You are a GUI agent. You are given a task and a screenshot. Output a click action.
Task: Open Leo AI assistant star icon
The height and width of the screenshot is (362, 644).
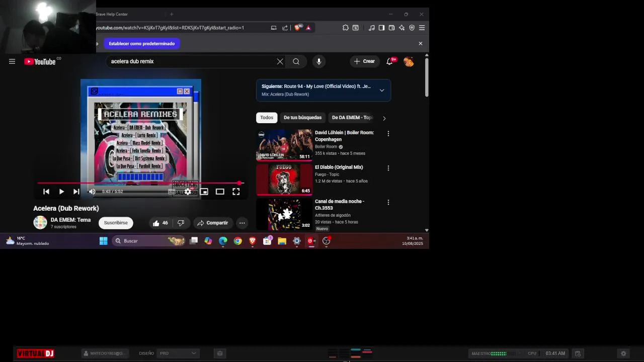tap(401, 28)
